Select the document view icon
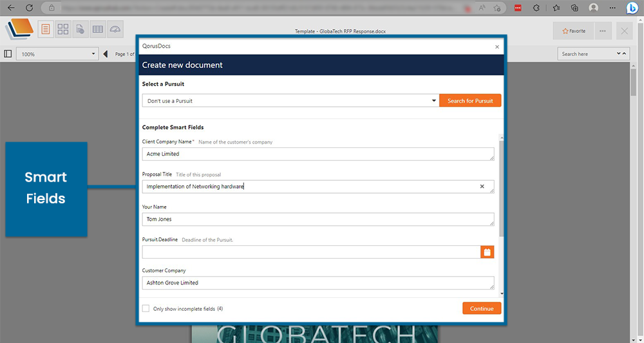Screen dimensions: 644x343 (46, 29)
